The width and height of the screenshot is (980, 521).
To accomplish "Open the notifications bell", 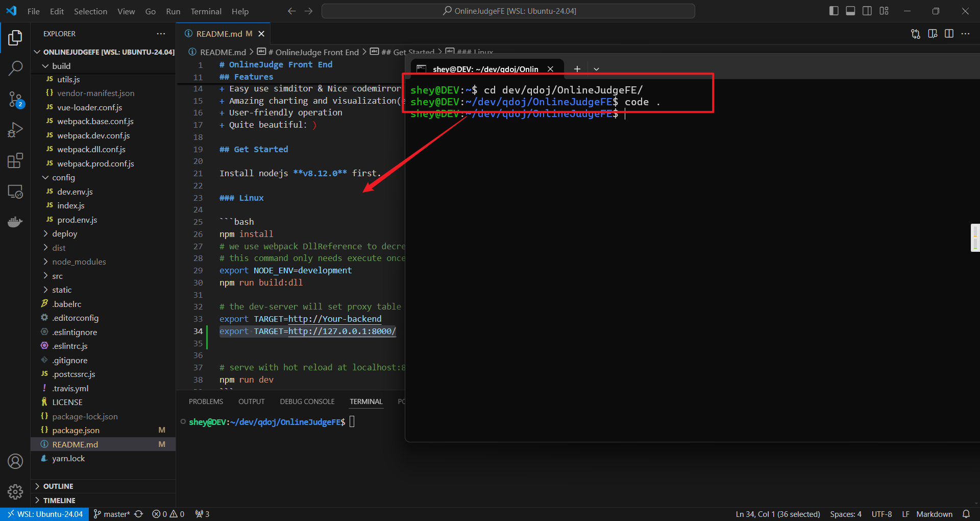I will click(x=966, y=514).
